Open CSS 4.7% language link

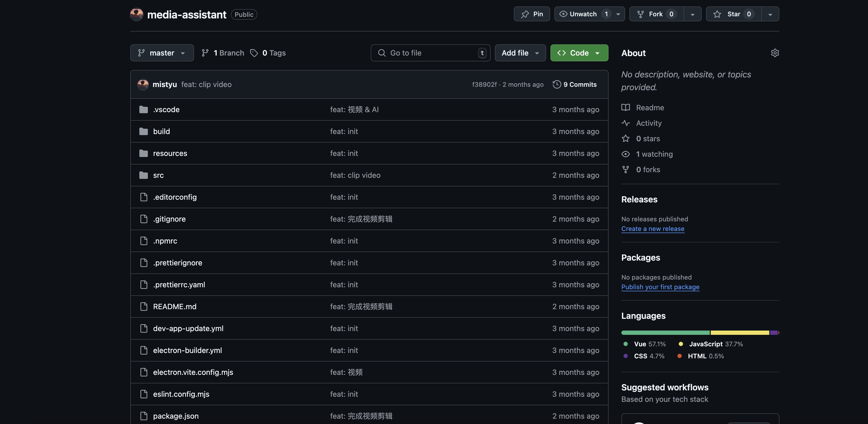(644, 356)
